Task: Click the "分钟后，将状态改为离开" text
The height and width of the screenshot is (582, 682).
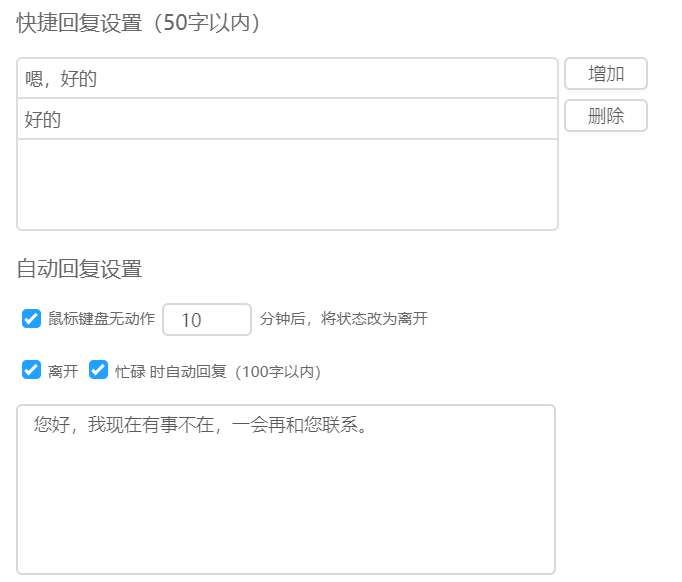Action: tap(343, 319)
